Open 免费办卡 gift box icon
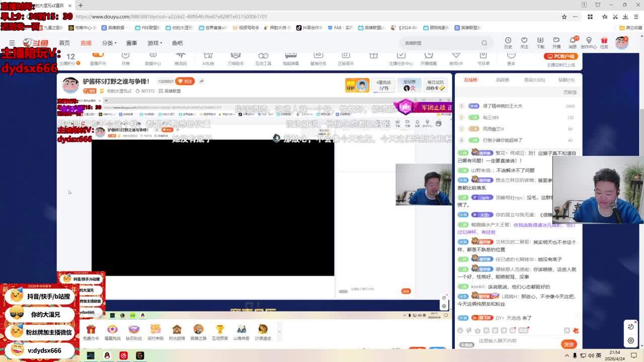Viewport: 644px width, 362px height. tap(91, 331)
